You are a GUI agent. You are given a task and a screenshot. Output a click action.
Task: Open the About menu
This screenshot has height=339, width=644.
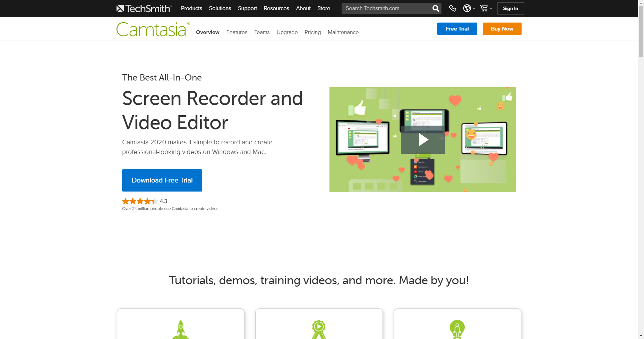(x=303, y=8)
